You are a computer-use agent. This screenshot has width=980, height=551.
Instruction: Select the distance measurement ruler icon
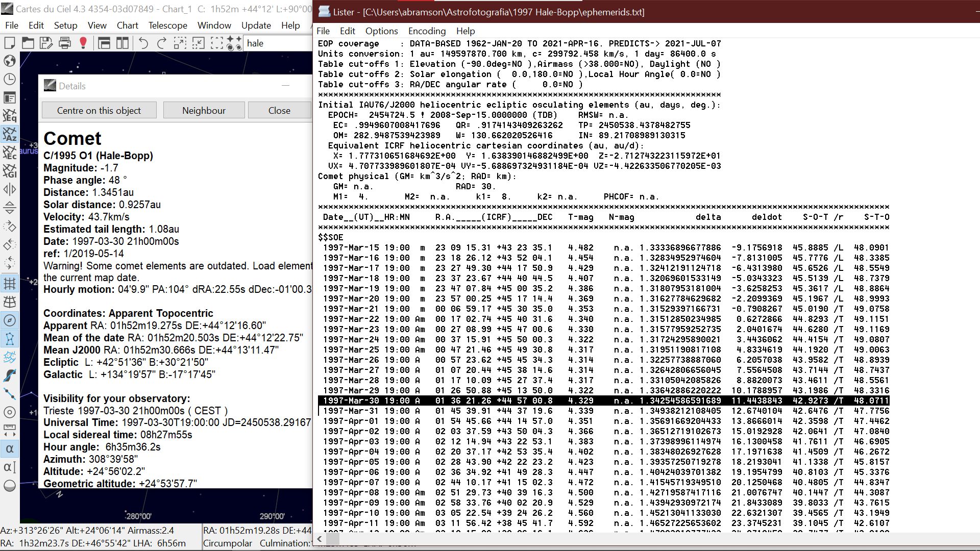pyautogui.click(x=10, y=431)
